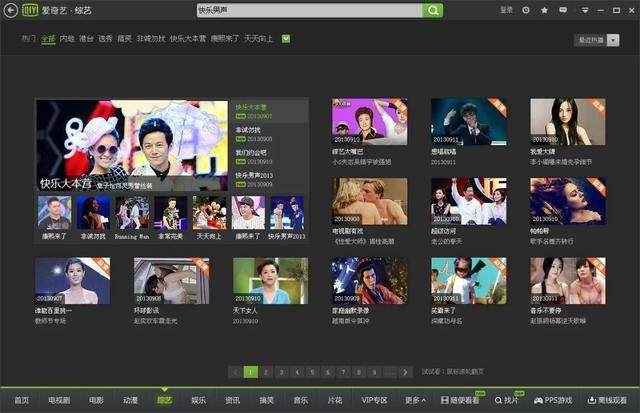
Task: Toggle the green checkbox after 天天向上
Action: click(x=287, y=39)
